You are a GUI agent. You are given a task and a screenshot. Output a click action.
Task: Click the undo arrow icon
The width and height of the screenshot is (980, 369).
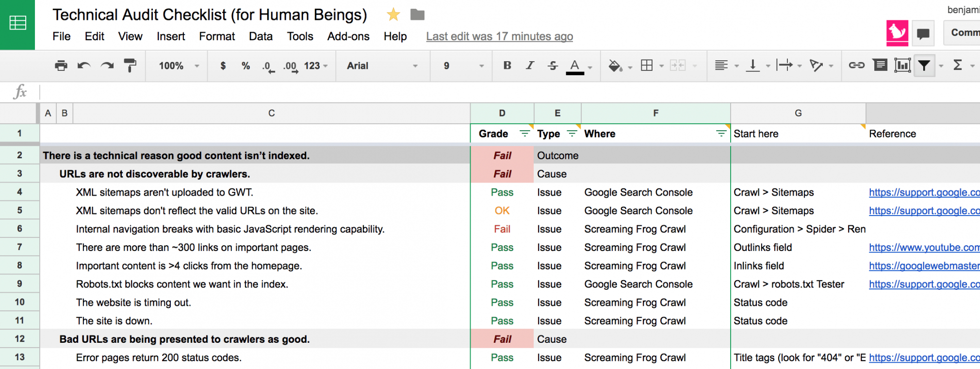pos(84,66)
